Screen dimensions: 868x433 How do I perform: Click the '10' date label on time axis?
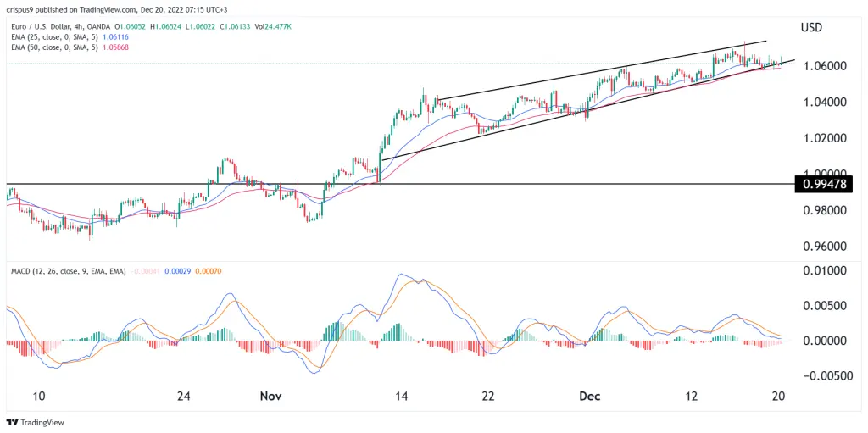[39, 397]
